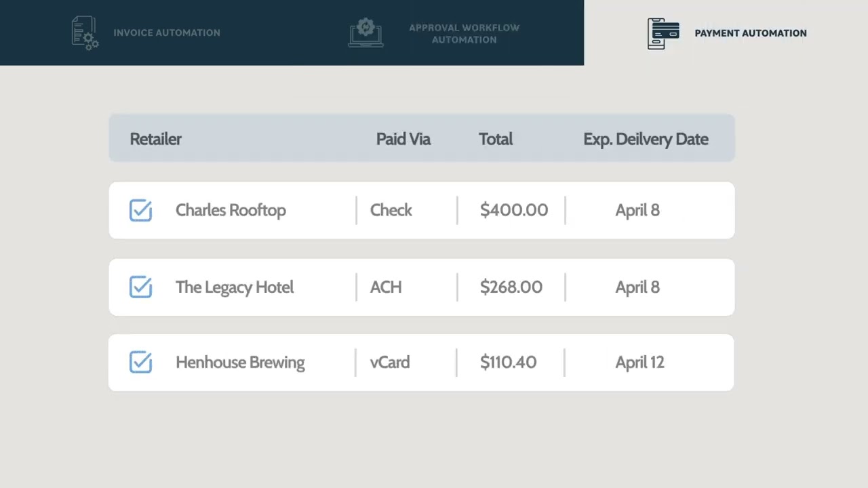Click the $400.00 total amount
This screenshot has width=868, height=488.
513,210
